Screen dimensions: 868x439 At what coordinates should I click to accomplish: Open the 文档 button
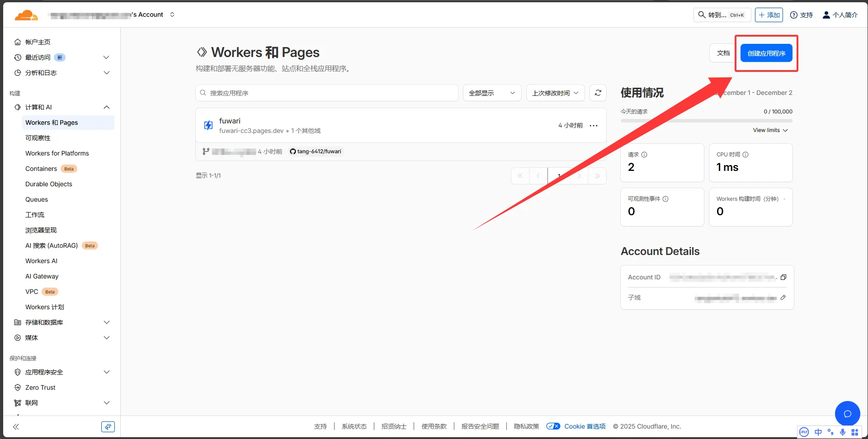tap(723, 53)
